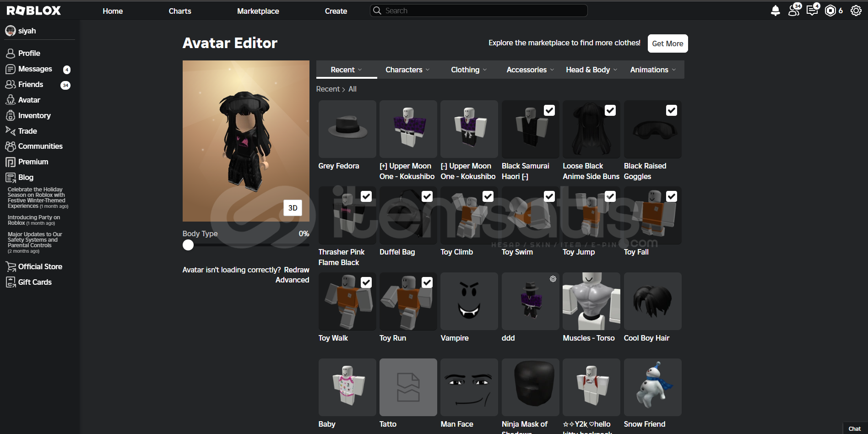The height and width of the screenshot is (434, 868).
Task: Select the Man Face thumbnail
Action: 469,387
